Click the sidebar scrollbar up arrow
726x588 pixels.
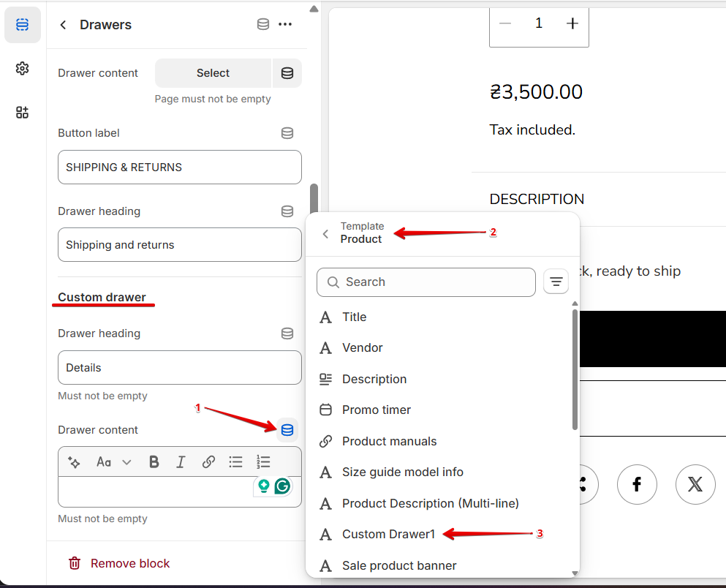click(314, 9)
